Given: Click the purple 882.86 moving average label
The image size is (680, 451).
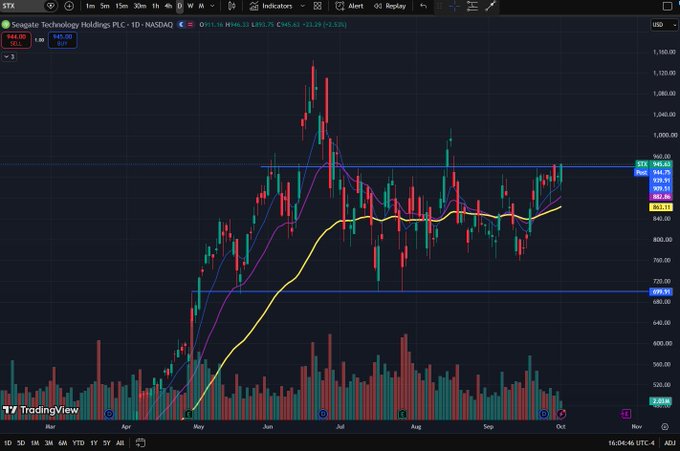Looking at the screenshot, I should (x=661, y=197).
